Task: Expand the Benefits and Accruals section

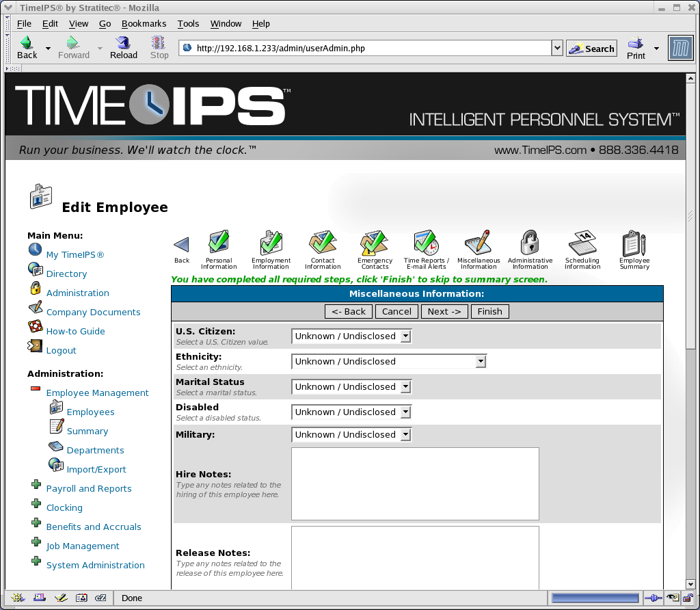Action: pyautogui.click(x=36, y=522)
